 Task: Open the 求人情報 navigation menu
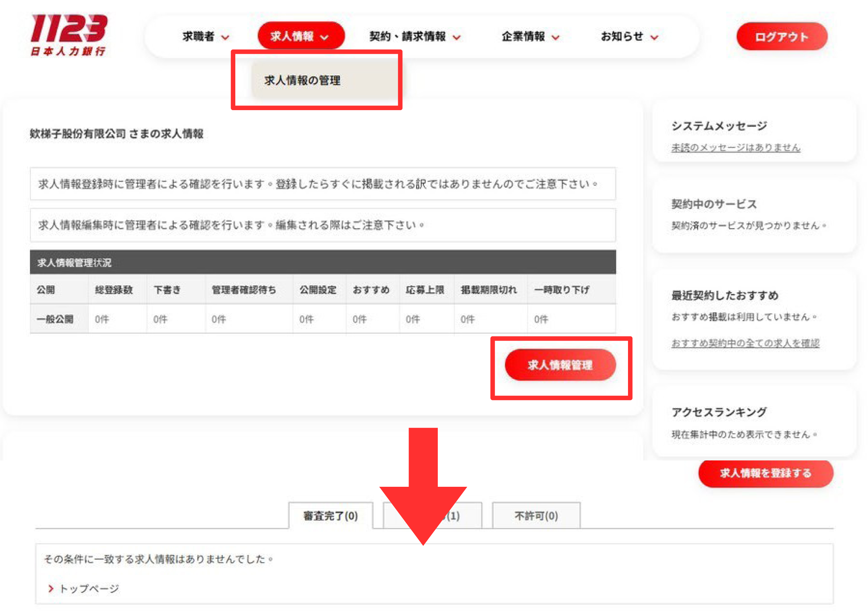tap(301, 36)
